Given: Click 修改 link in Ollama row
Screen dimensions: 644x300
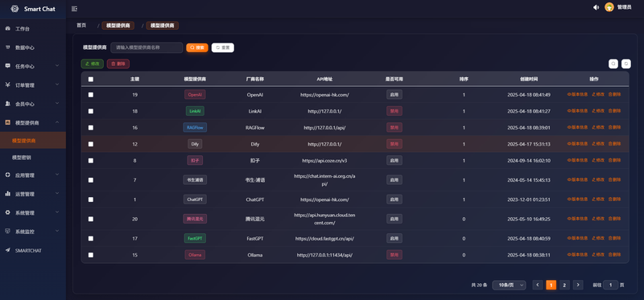Looking at the screenshot, I should click(x=598, y=255).
